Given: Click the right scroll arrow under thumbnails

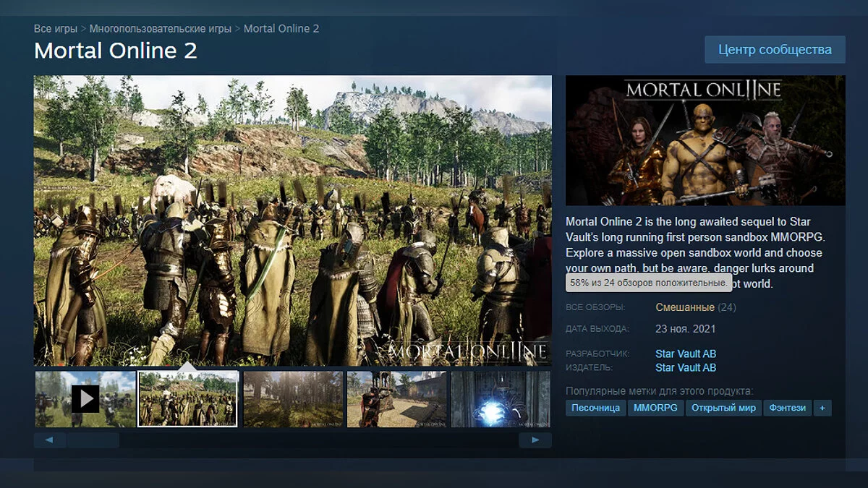Looking at the screenshot, I should pos(535,440).
